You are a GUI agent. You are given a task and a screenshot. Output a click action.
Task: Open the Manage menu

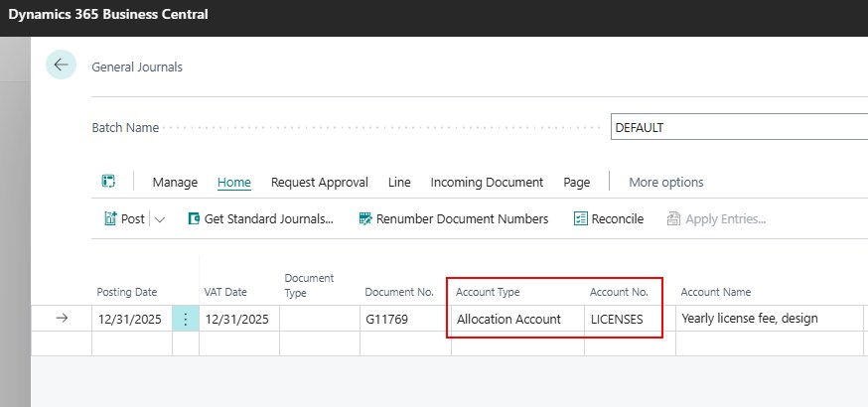tap(175, 182)
